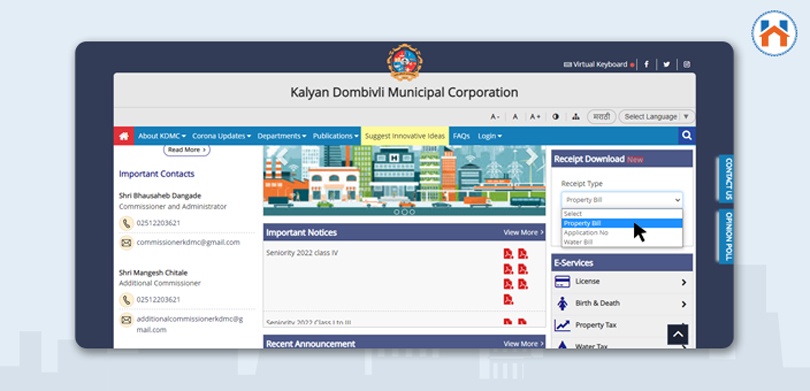Image resolution: width=810 pixels, height=391 pixels.
Task: Open KDMC's Twitter page icon
Action: (x=666, y=65)
